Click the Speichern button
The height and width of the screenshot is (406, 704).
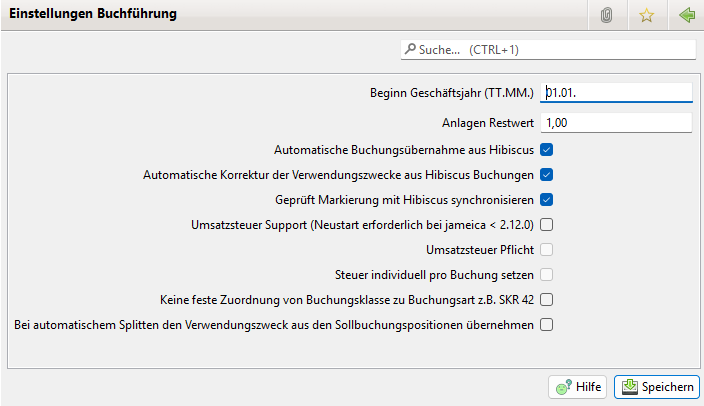(656, 386)
